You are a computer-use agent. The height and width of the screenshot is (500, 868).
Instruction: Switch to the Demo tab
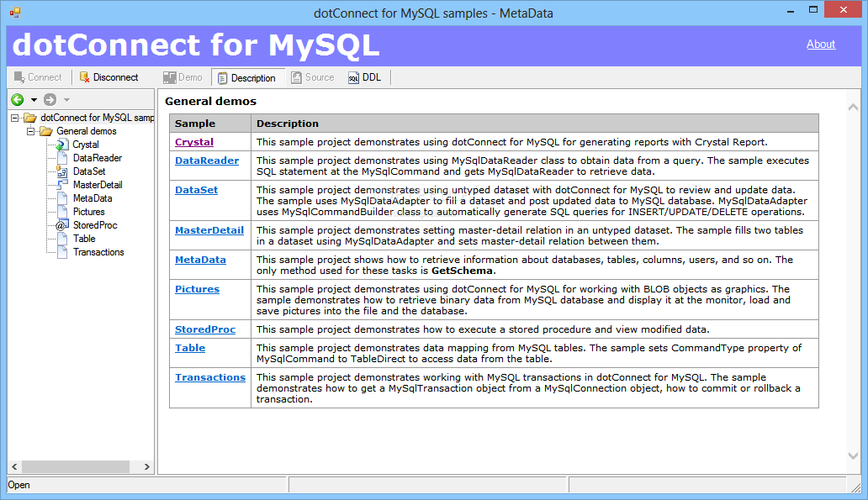[x=183, y=77]
